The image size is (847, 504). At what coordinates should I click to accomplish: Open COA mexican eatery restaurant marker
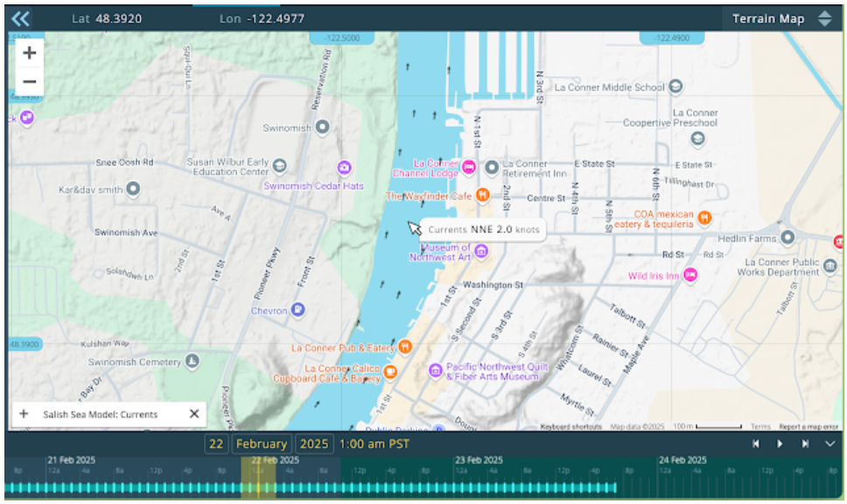pyautogui.click(x=704, y=217)
